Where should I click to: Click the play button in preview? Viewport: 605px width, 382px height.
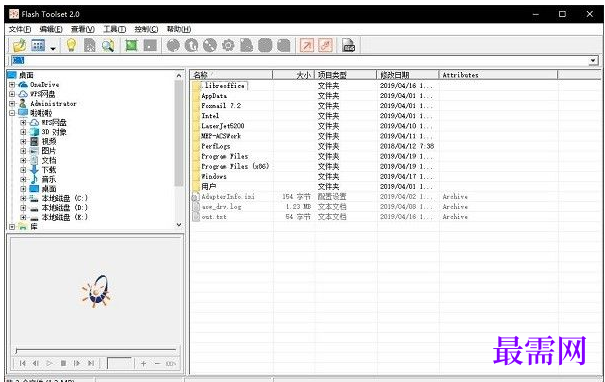[x=49, y=363]
